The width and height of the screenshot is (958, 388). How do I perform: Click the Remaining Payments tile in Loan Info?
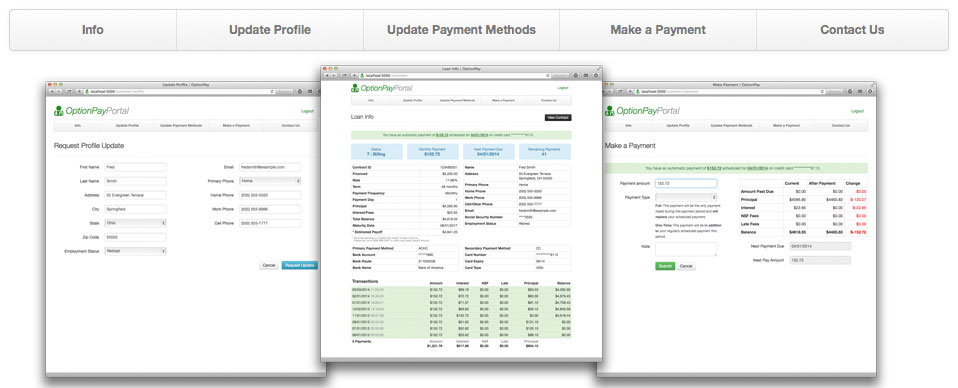pyautogui.click(x=545, y=152)
